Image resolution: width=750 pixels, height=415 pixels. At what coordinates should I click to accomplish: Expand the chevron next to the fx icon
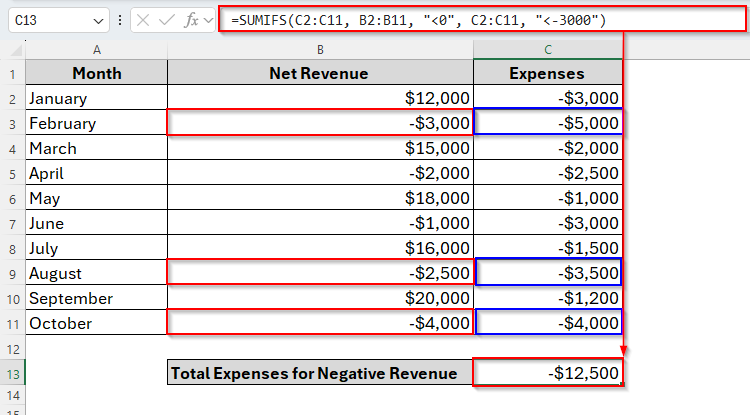point(208,20)
